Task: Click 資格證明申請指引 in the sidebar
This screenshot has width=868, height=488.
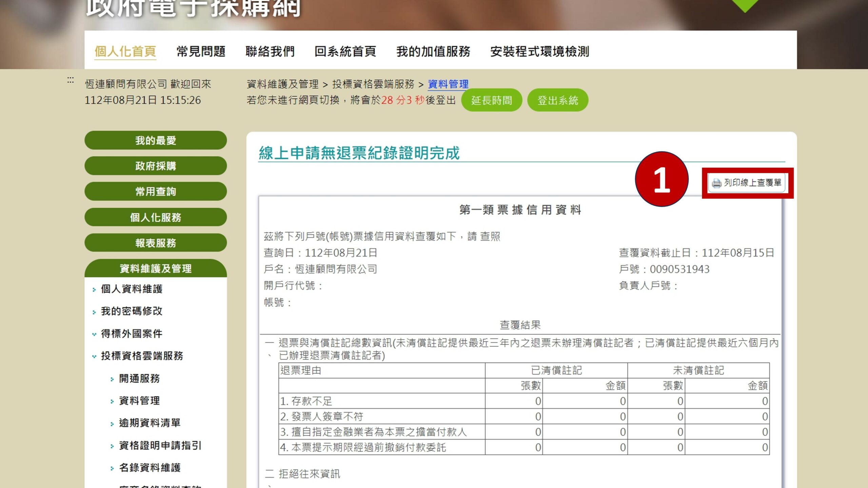Action: coord(159,446)
